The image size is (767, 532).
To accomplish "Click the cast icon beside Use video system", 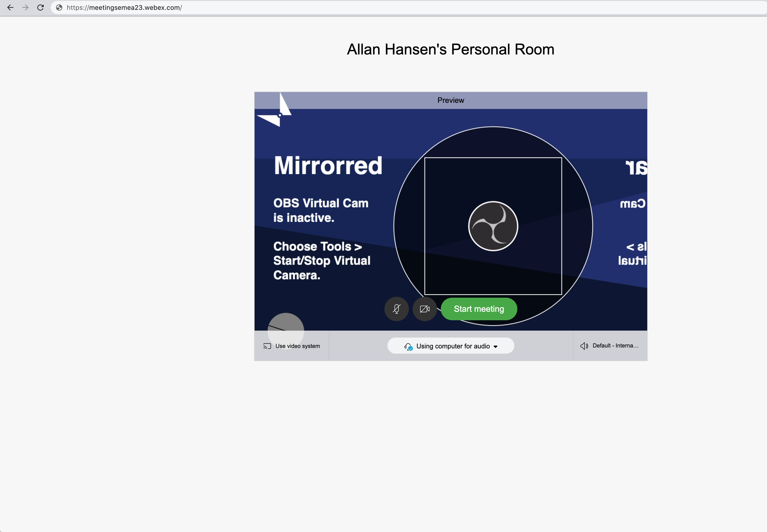I will pos(267,346).
